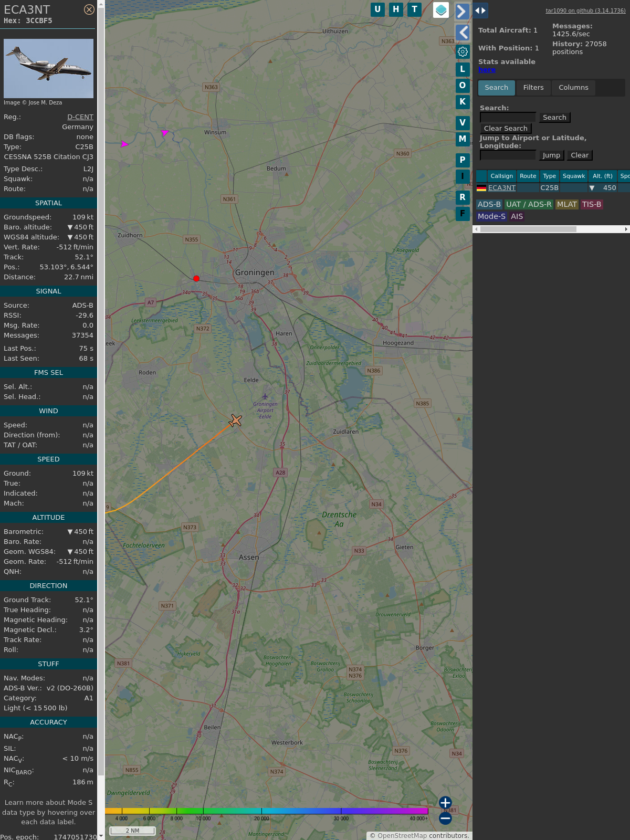
Task: Toggle the L labels button
Action: tap(463, 69)
